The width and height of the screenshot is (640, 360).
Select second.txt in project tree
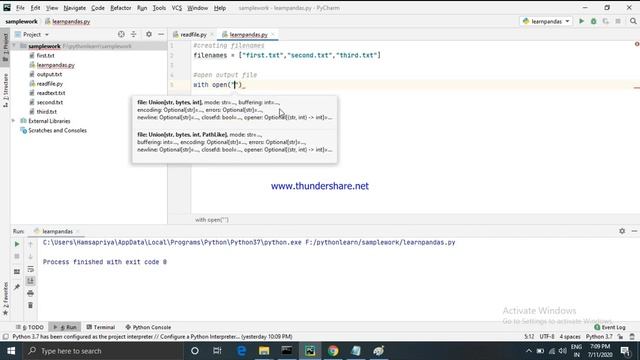coord(50,102)
